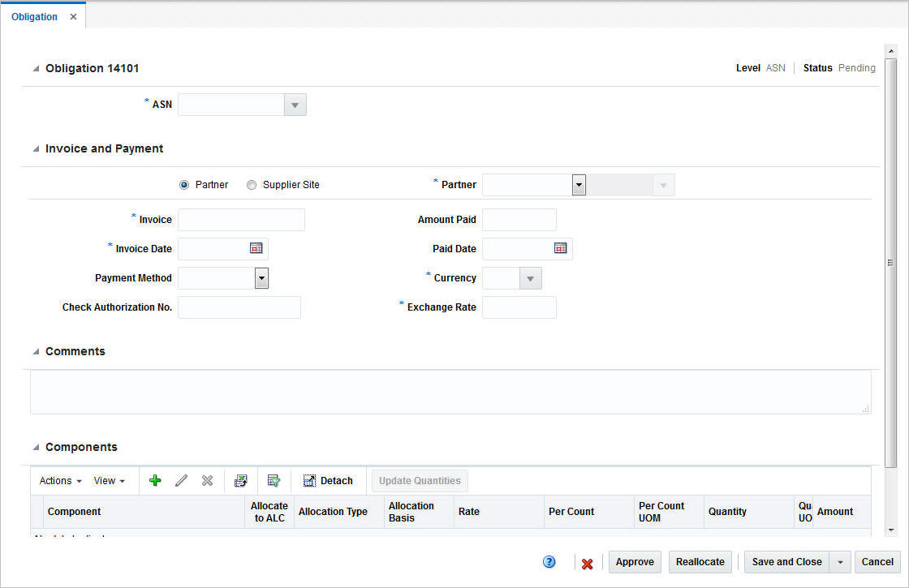Screen dimensions: 909x588
Task: Click the Amount column header
Action: [842, 512]
